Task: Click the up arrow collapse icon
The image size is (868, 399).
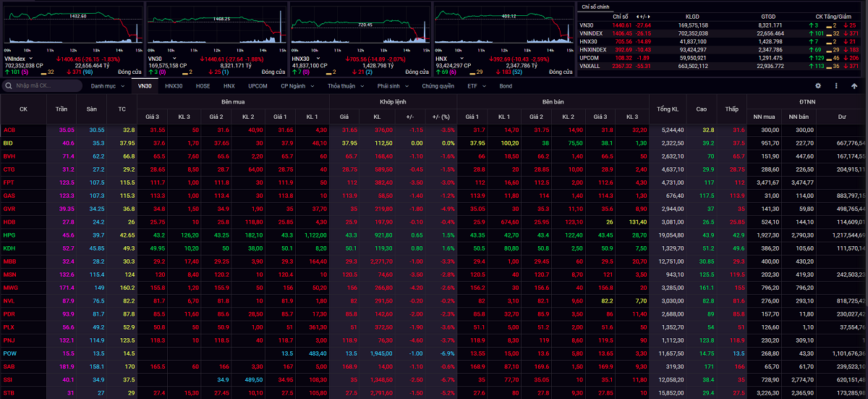Action: click(854, 85)
